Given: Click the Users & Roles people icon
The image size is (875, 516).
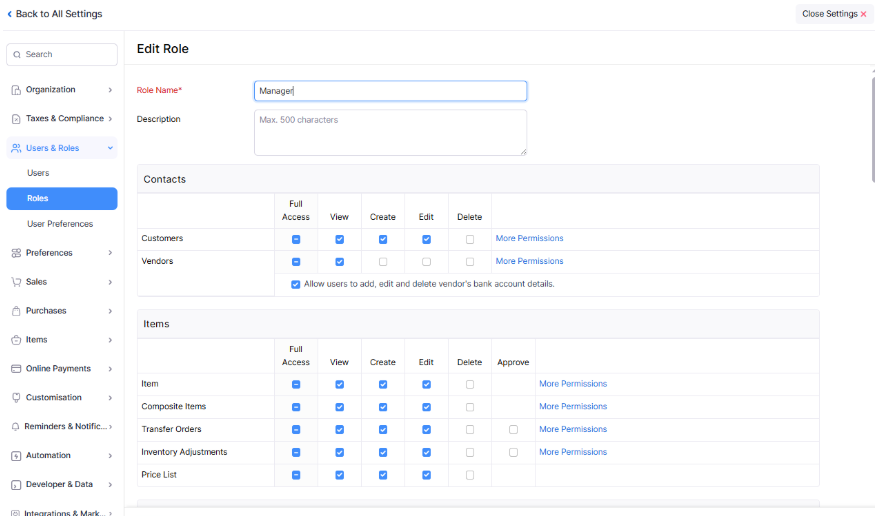Looking at the screenshot, I should point(16,148).
